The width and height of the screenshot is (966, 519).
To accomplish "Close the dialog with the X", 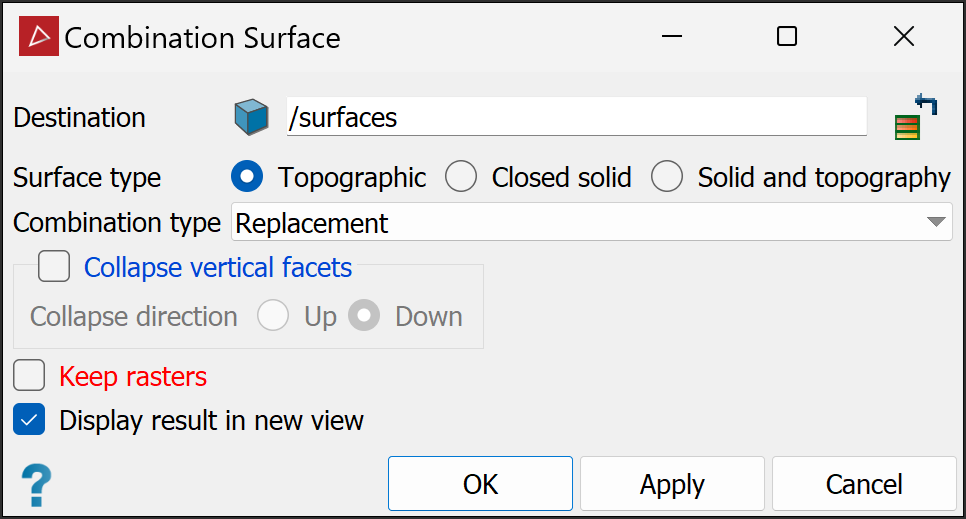I will [904, 36].
